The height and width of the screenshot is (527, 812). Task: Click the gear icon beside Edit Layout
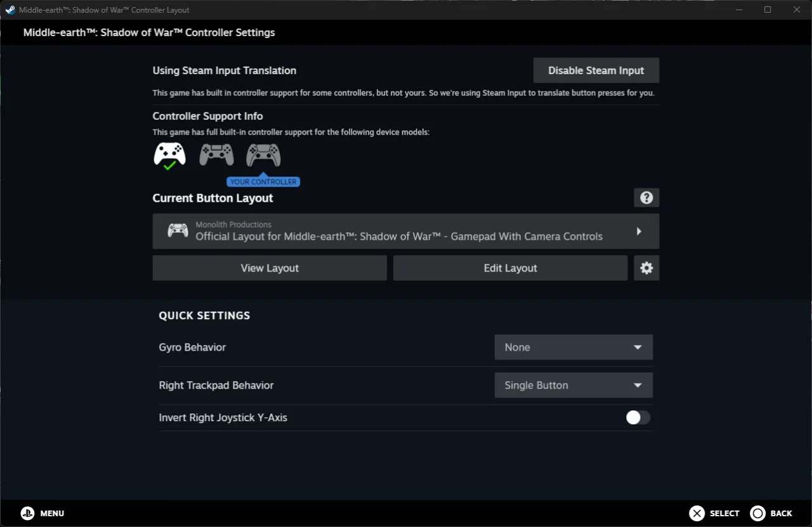click(646, 268)
